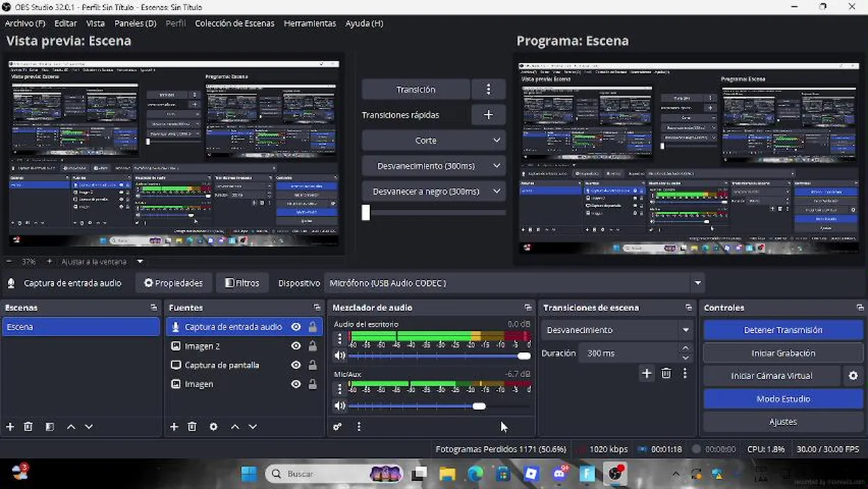
Task: Add quick transition with plus button
Action: click(x=488, y=115)
